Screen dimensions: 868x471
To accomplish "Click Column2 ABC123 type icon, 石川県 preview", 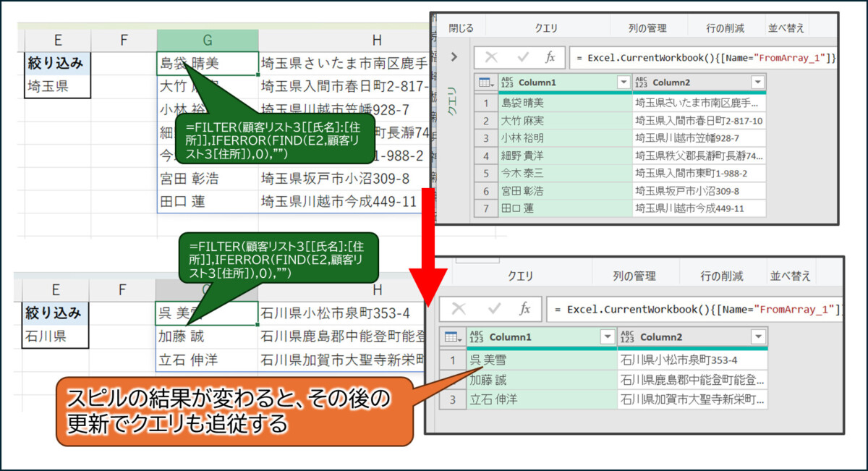I will 627,337.
